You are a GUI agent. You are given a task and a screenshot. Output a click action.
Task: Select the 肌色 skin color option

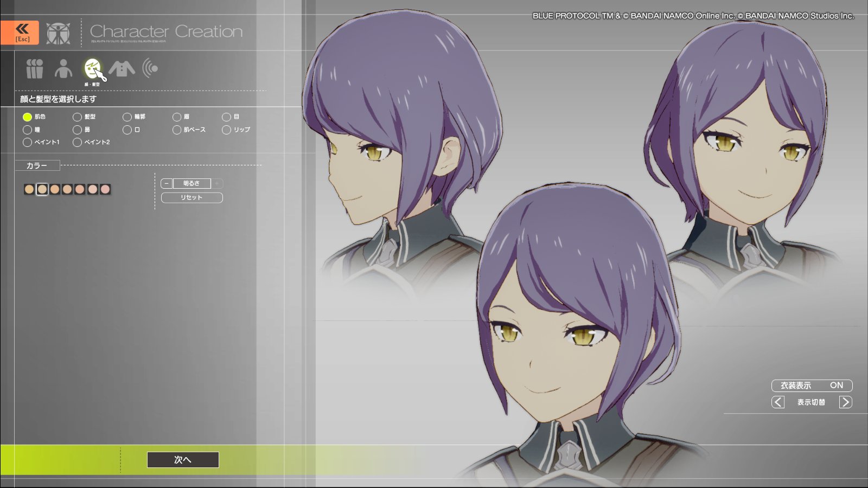pos(34,117)
